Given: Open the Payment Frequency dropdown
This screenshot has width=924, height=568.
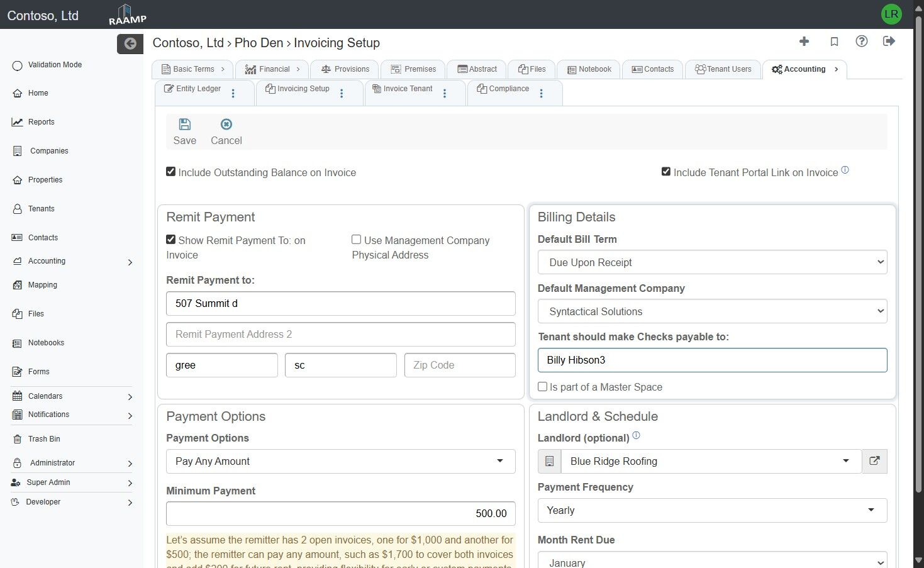Looking at the screenshot, I should (x=712, y=510).
